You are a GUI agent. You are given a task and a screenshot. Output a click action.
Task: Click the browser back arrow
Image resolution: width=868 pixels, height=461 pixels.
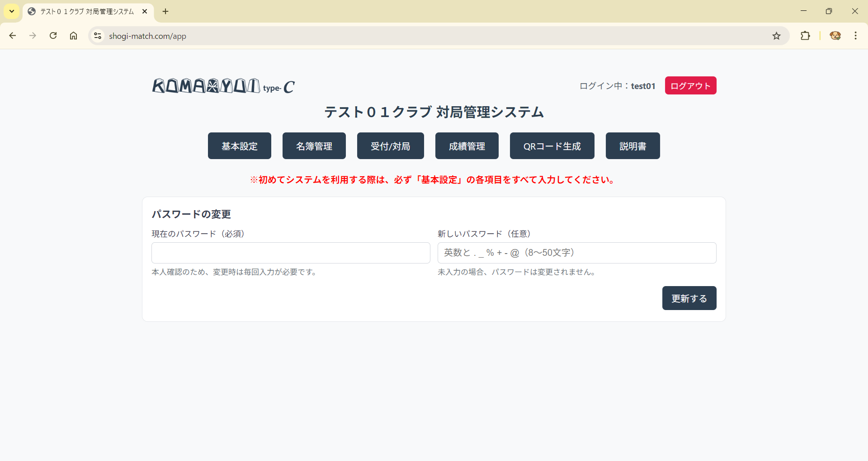(13, 36)
